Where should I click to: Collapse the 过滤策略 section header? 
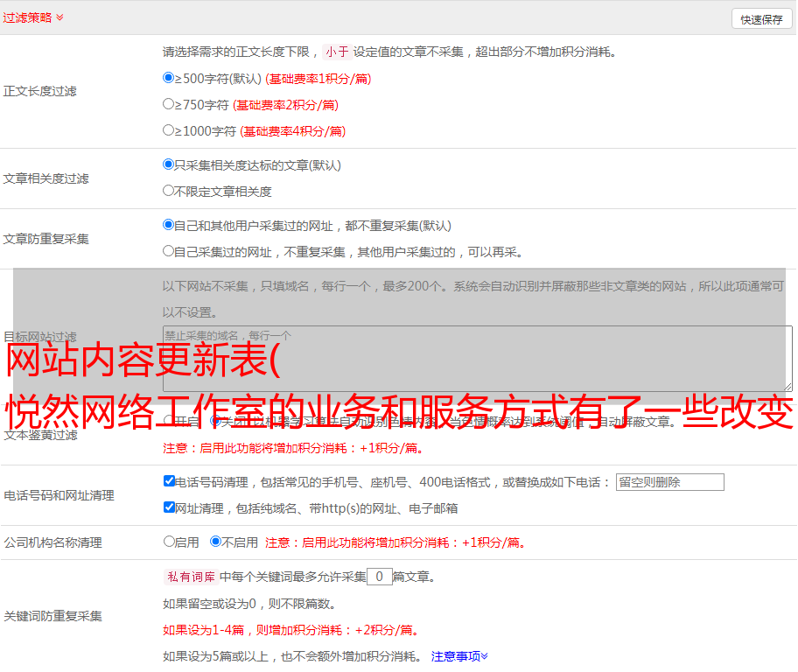coord(33,17)
